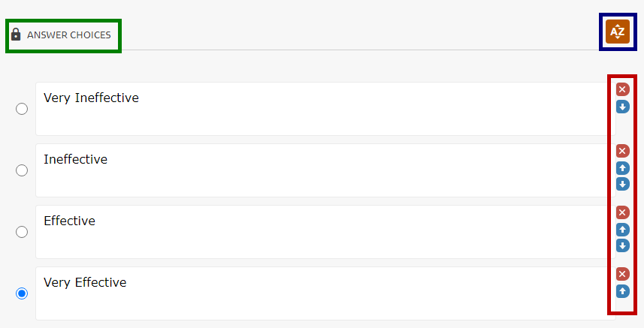Choose the Effective radio button
The image size is (644, 328).
(22, 232)
